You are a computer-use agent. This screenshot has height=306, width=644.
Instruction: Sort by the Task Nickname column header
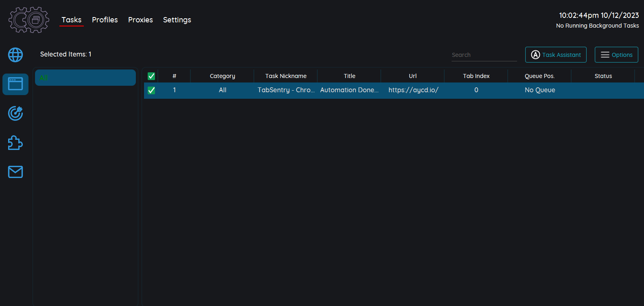[x=286, y=76]
